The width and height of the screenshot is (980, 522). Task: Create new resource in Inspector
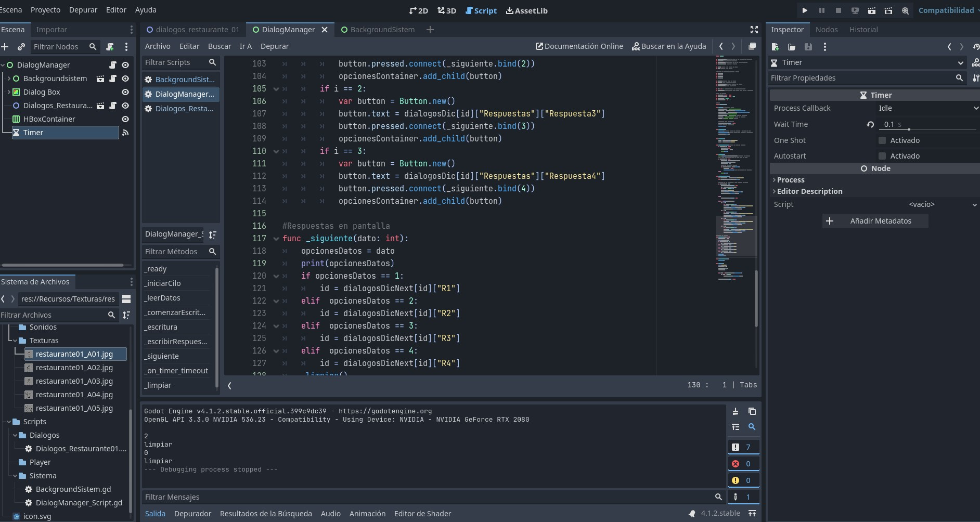pyautogui.click(x=775, y=47)
